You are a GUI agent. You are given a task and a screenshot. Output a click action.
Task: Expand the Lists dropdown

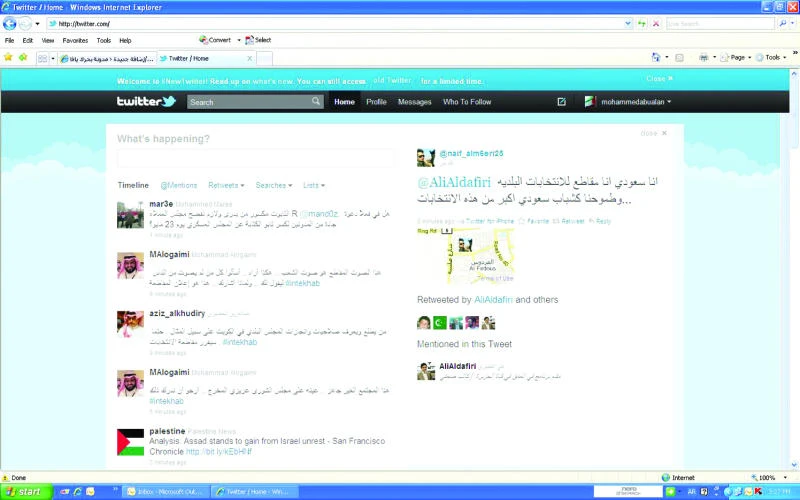[x=314, y=185]
